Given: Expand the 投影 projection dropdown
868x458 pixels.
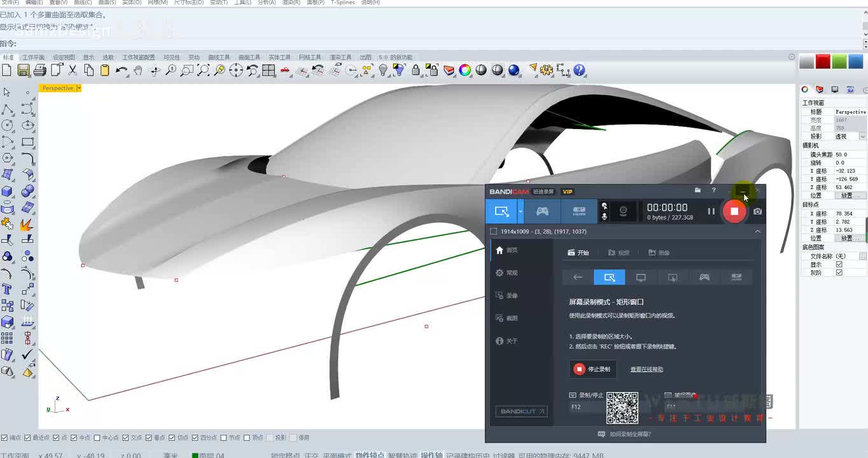Looking at the screenshot, I should point(862,136).
